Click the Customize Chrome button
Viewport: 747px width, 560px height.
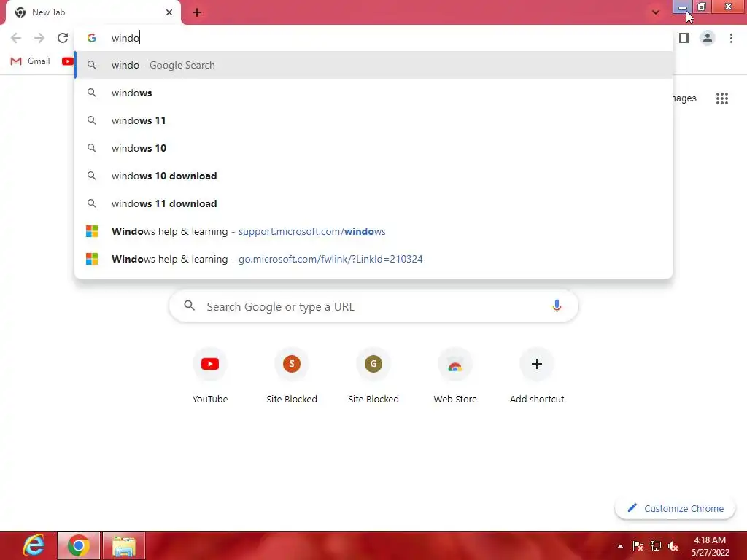[675, 508]
